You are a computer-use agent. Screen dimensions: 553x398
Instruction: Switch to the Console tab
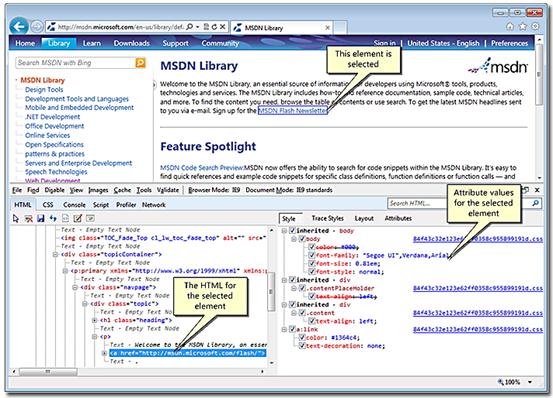74,205
